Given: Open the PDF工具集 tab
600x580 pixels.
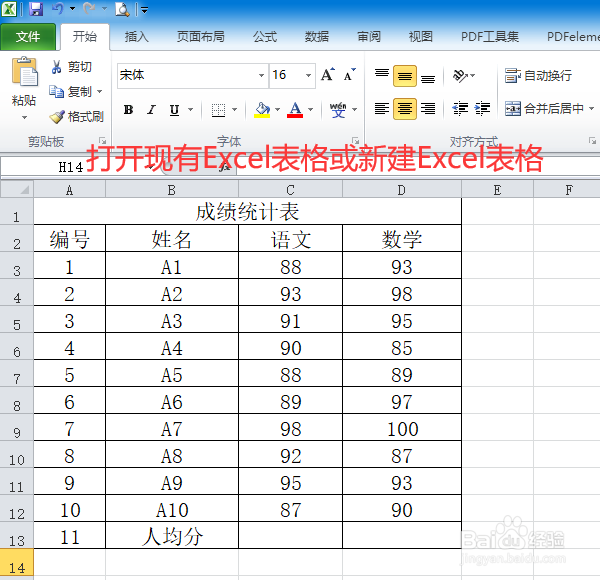Looking at the screenshot, I should click(490, 37).
